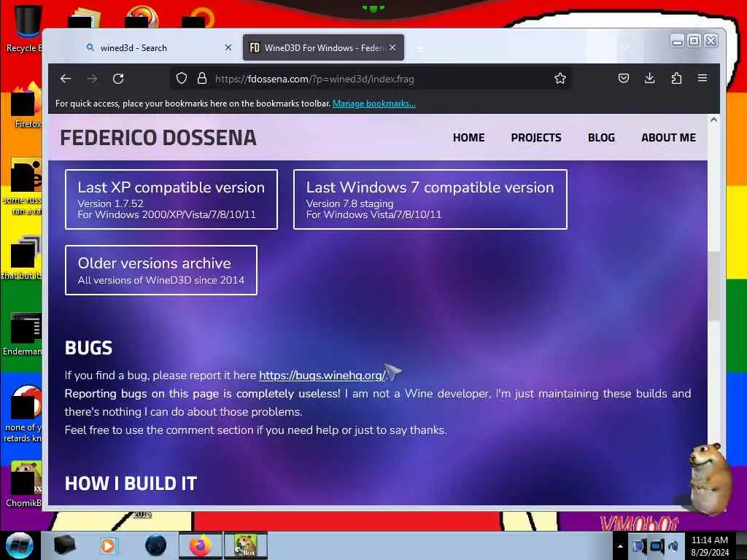747x560 pixels.
Task: Open the hamster Box taskbar button
Action: (246, 545)
